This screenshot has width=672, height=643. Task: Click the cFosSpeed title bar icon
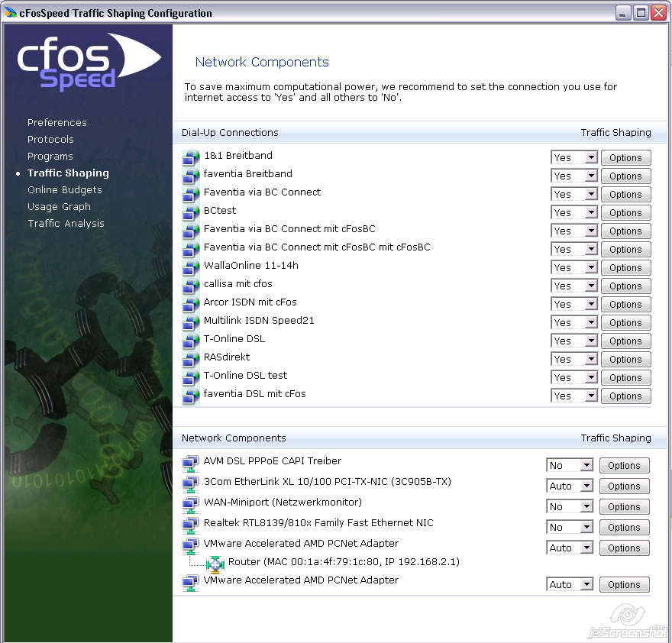tap(10, 13)
